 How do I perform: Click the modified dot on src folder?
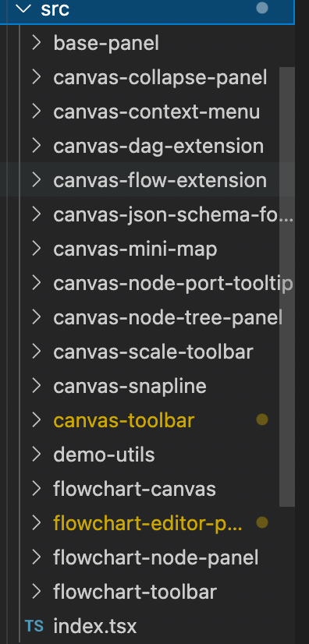point(261,9)
